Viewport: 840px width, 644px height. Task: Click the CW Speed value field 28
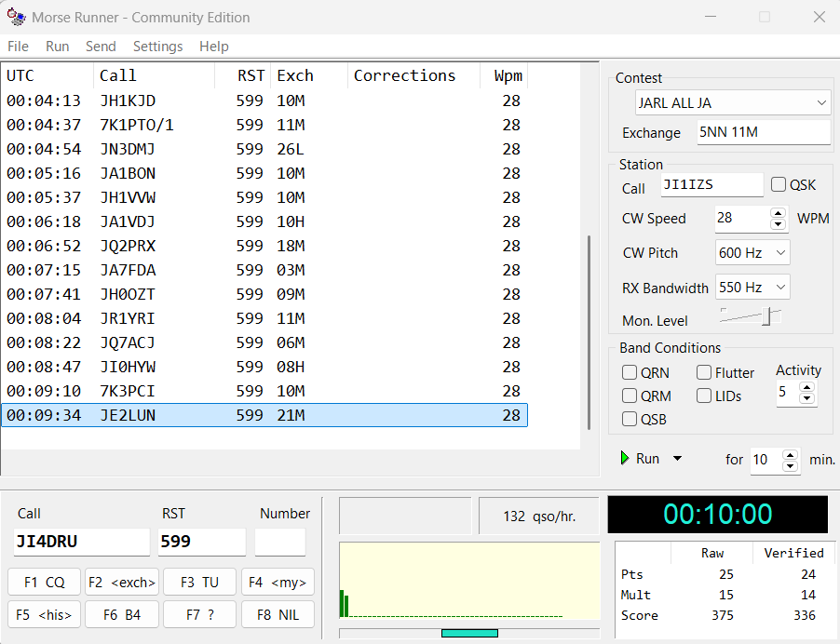pyautogui.click(x=742, y=219)
